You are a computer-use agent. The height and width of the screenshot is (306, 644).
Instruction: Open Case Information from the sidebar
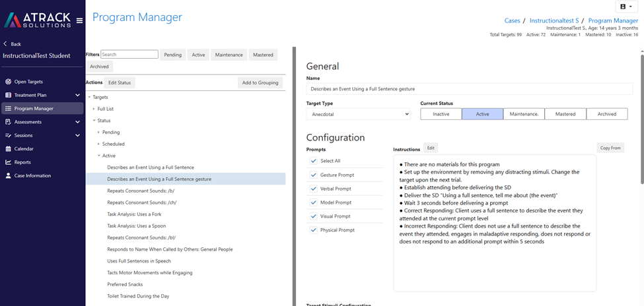tap(43, 175)
